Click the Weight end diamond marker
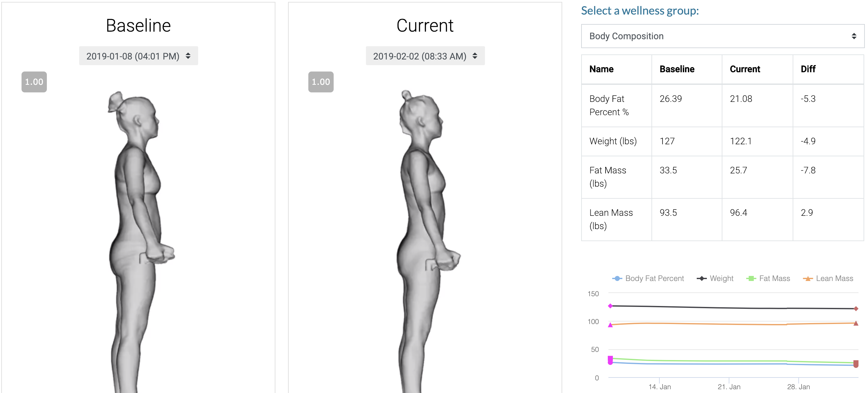This screenshot has height=393, width=868. tap(856, 309)
